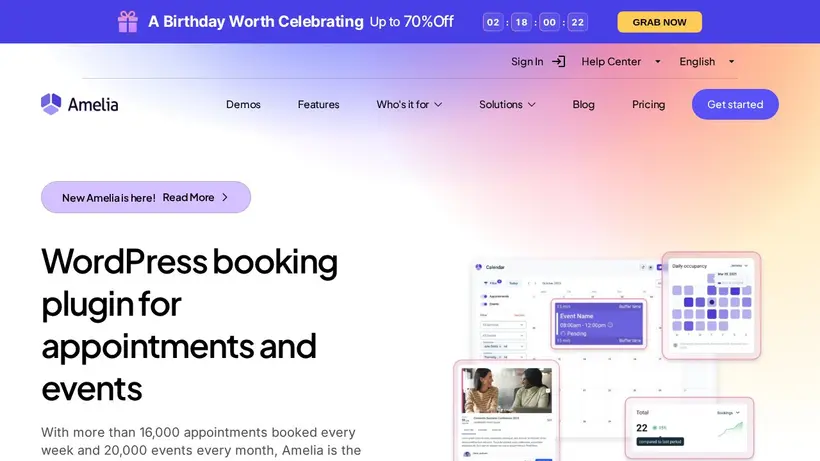Expand Help Center dropdown arrow
This screenshot has width=820, height=461.
(658, 62)
